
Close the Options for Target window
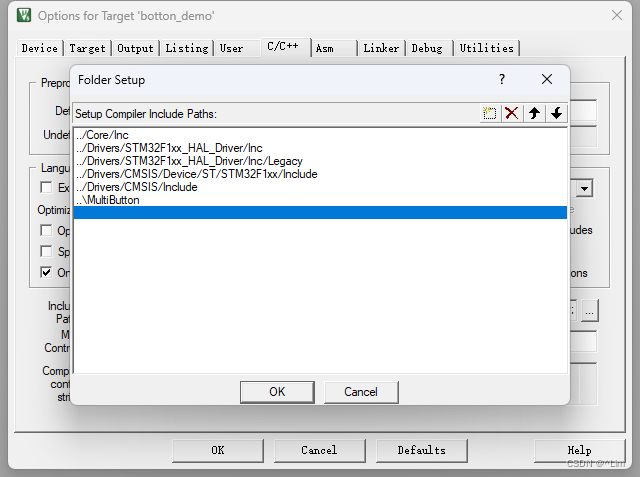617,16
